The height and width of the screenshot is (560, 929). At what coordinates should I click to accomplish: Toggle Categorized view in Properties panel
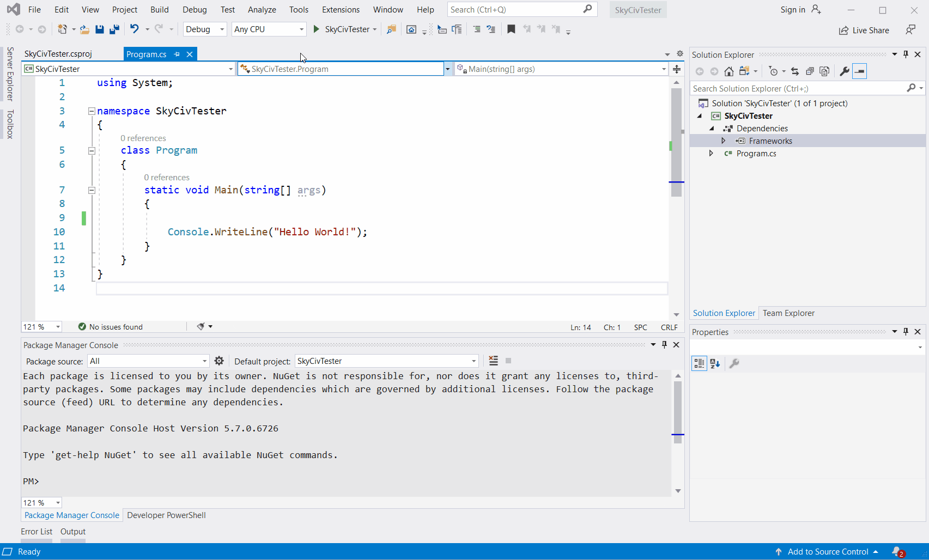[699, 363]
